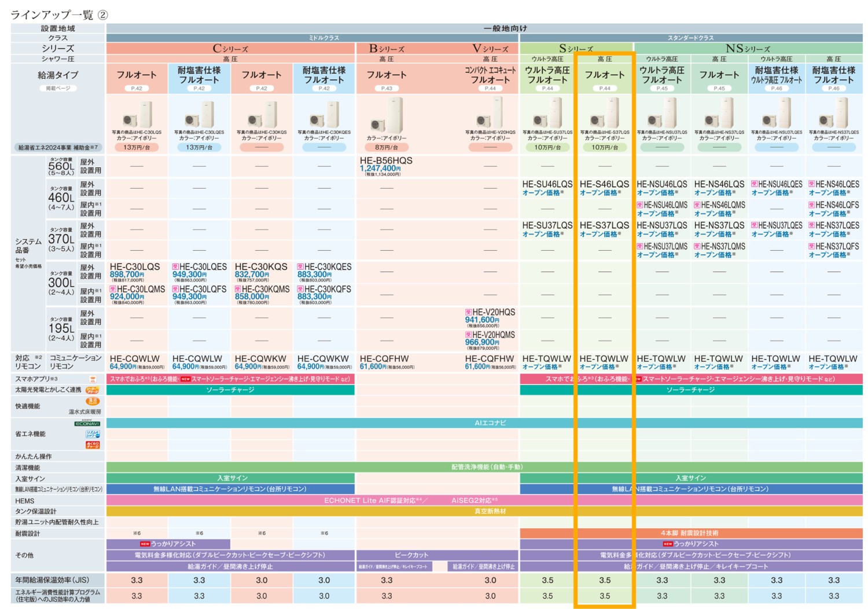868x609 pixels.
Task: Open the HE-S37LQS product photo
Action: coord(605,113)
